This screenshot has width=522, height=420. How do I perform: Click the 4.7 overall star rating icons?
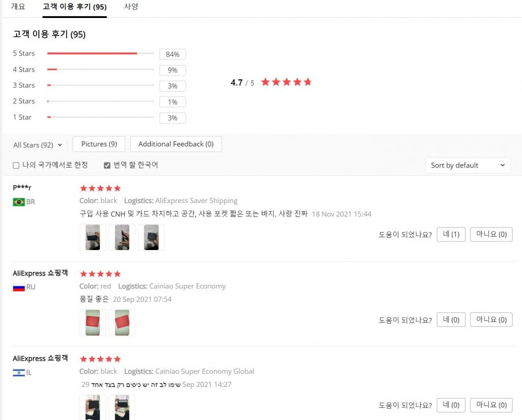click(287, 82)
